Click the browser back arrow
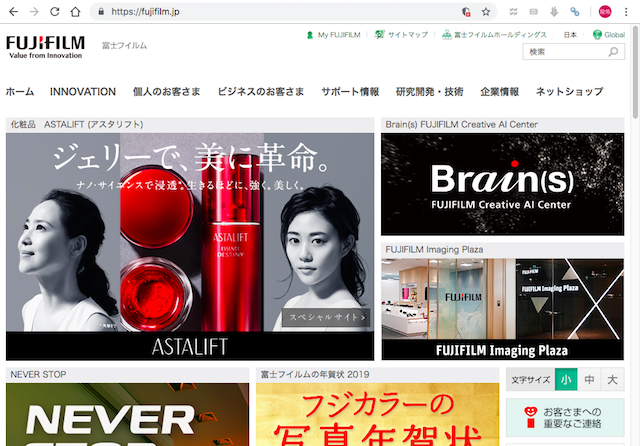Image resolution: width=640 pixels, height=446 pixels. 12,12
